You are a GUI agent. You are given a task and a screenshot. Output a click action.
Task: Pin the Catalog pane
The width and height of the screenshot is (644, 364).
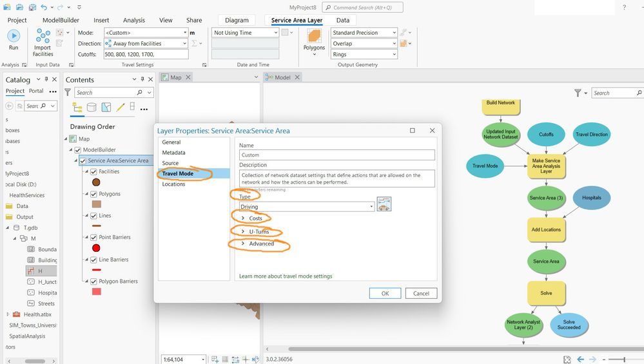coord(46,79)
